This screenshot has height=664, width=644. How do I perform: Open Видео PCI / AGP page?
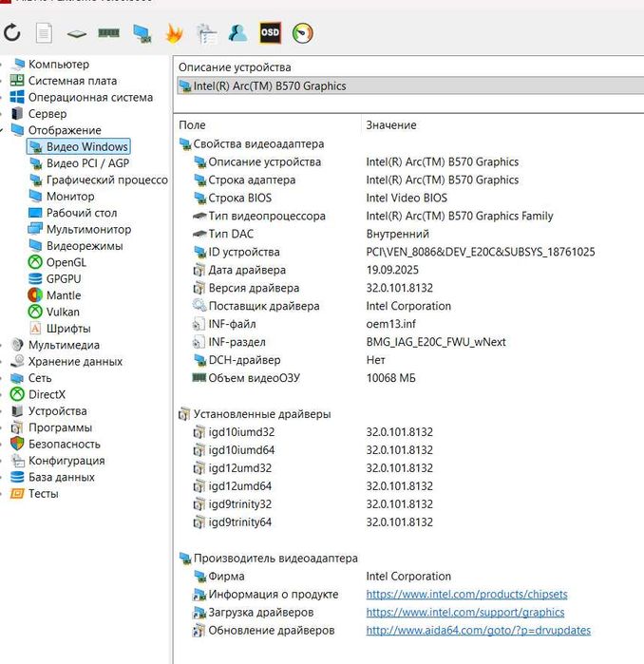click(x=87, y=163)
